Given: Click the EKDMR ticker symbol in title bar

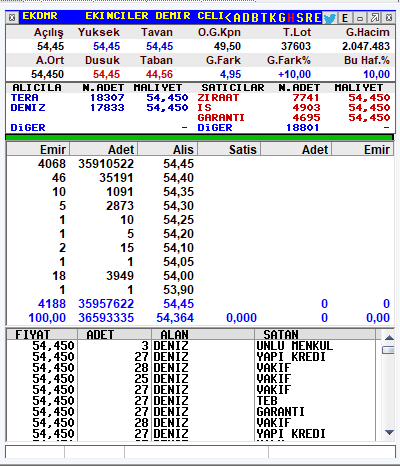Looking at the screenshot, I should pyautogui.click(x=40, y=16).
